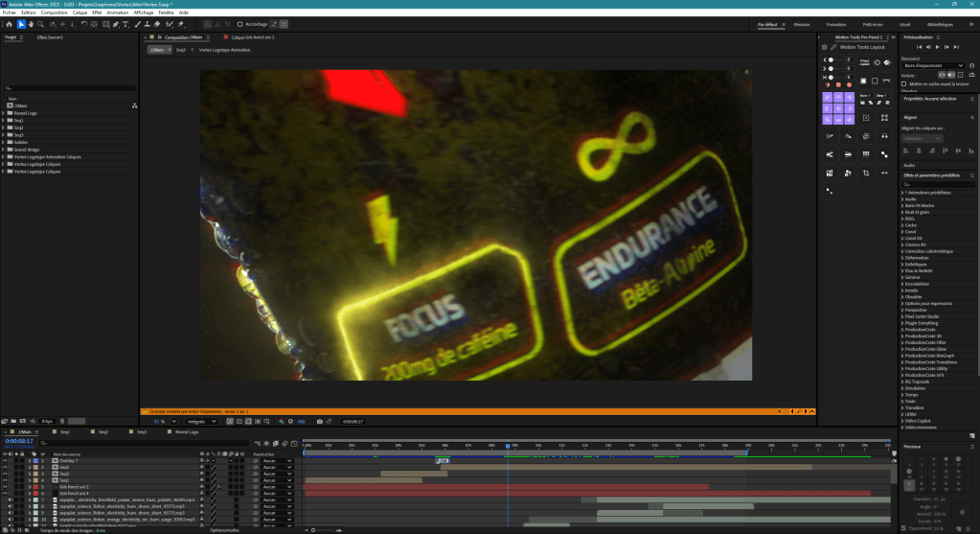Hide the Overlay 7 layer

coord(5,461)
